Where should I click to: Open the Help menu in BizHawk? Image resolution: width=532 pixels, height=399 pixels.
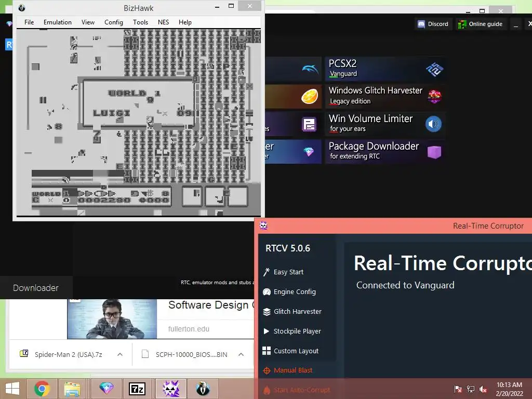(185, 22)
